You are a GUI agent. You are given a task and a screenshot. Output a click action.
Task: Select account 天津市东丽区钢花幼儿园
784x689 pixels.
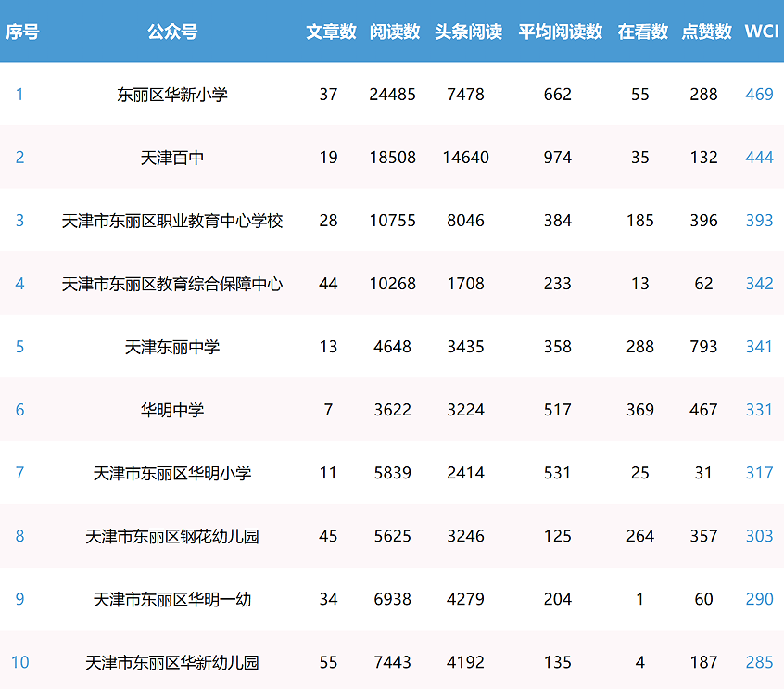172,536
